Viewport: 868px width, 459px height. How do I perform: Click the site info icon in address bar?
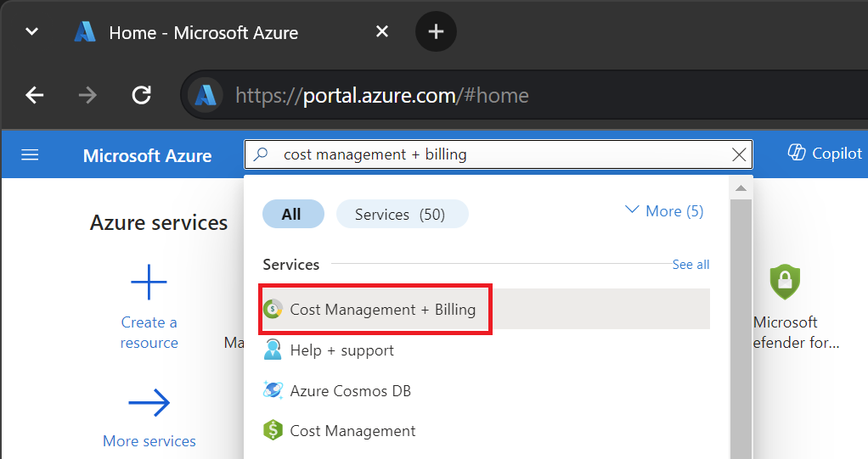click(x=206, y=95)
